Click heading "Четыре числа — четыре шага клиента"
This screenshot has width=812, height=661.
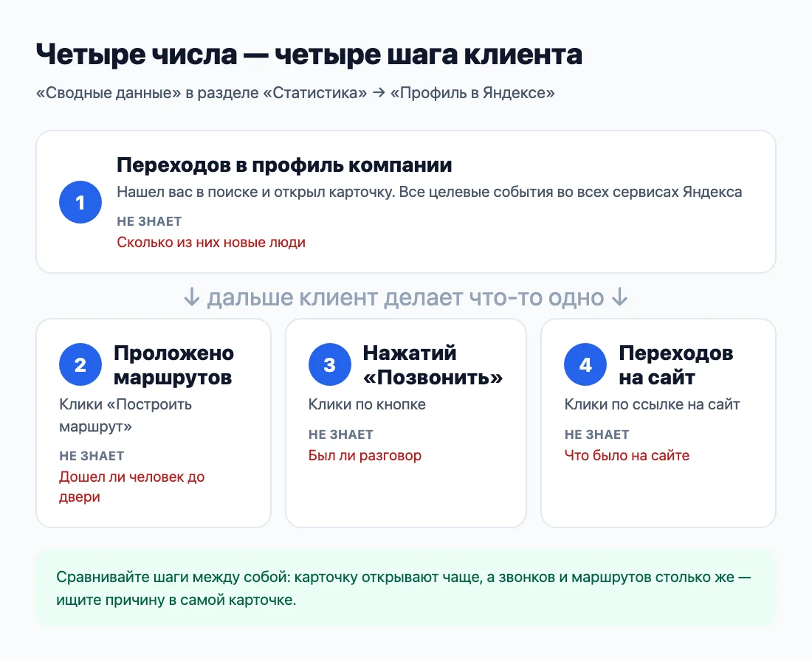[309, 55]
